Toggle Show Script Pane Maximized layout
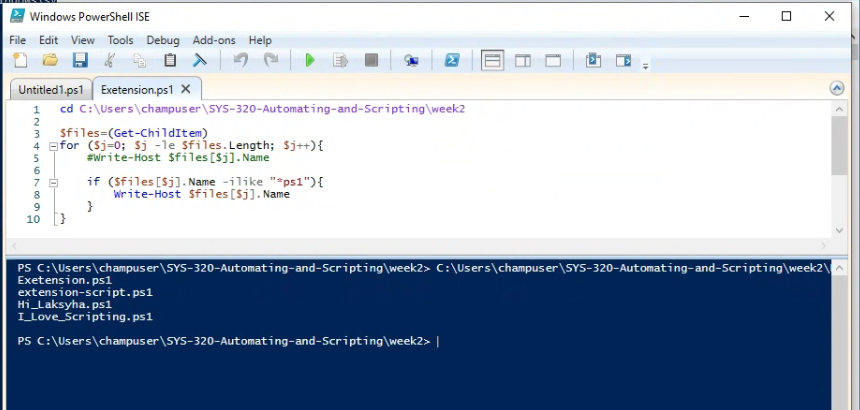Viewport: 860px width, 410px height. pyautogui.click(x=552, y=61)
